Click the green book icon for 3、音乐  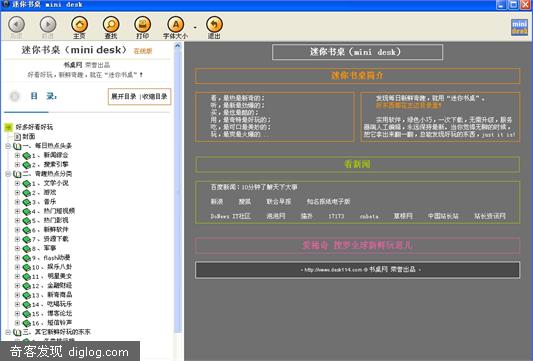click(27, 202)
